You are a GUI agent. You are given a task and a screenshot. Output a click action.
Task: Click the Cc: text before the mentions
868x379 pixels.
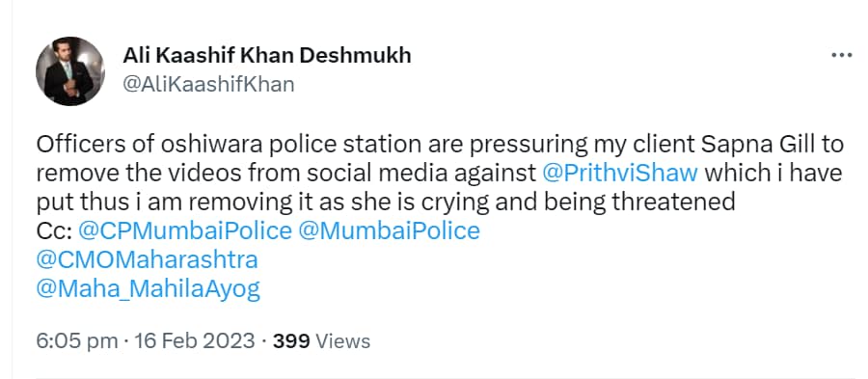coord(54,231)
